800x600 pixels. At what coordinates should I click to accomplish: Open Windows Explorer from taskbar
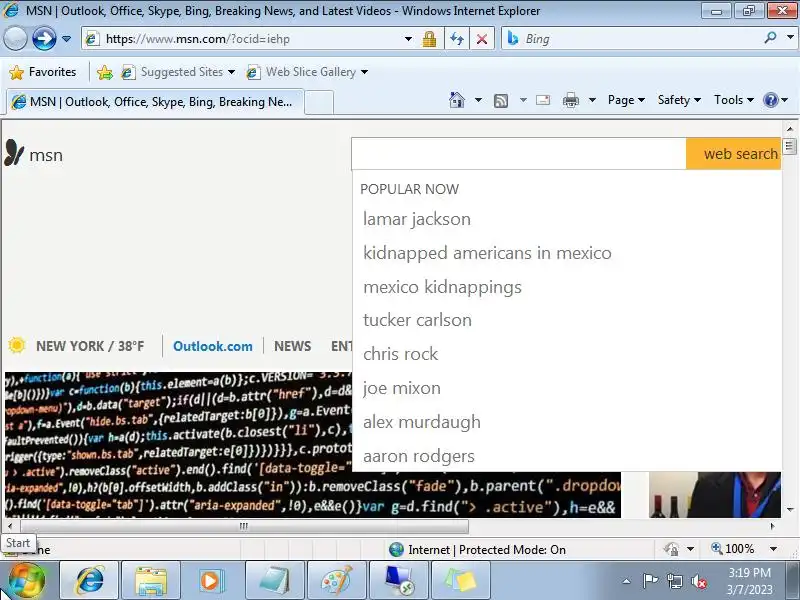pyautogui.click(x=151, y=581)
